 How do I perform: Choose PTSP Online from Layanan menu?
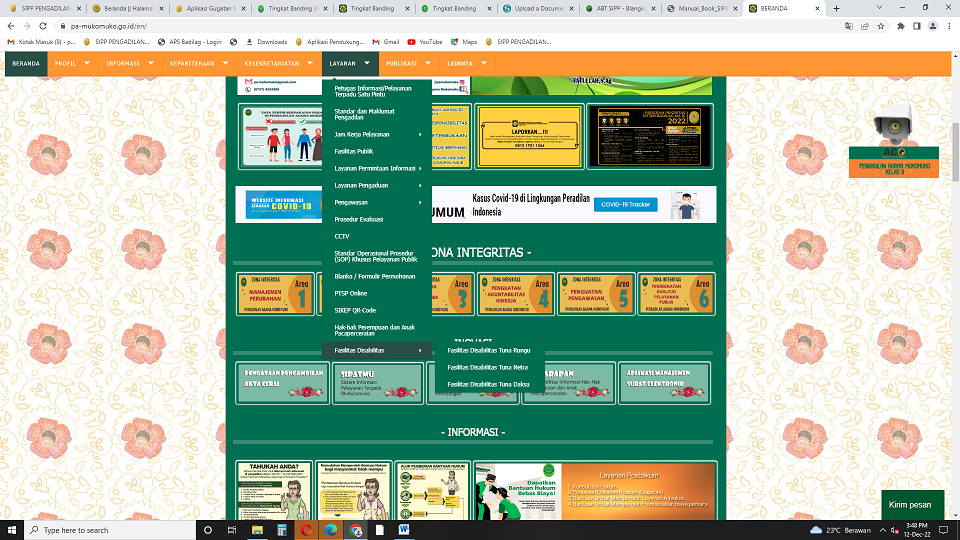pos(351,293)
